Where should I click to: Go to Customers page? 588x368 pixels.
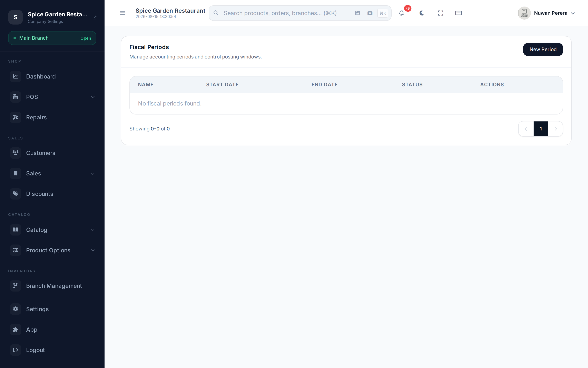[x=52, y=153]
